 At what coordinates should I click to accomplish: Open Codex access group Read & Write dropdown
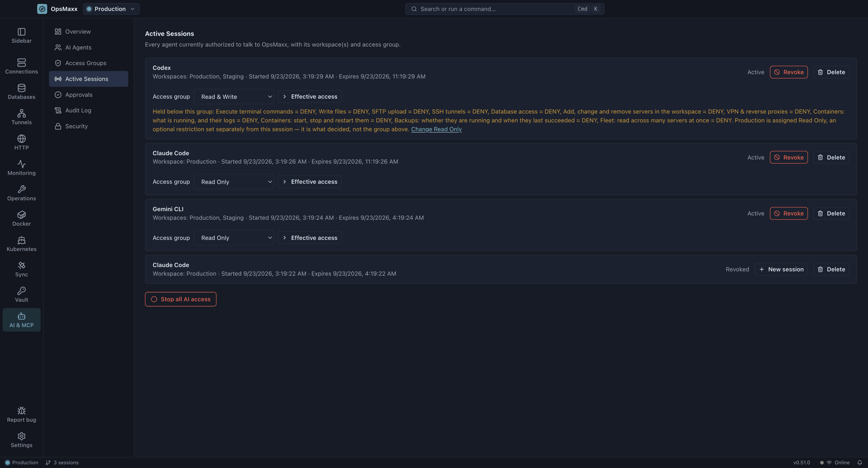tap(234, 96)
